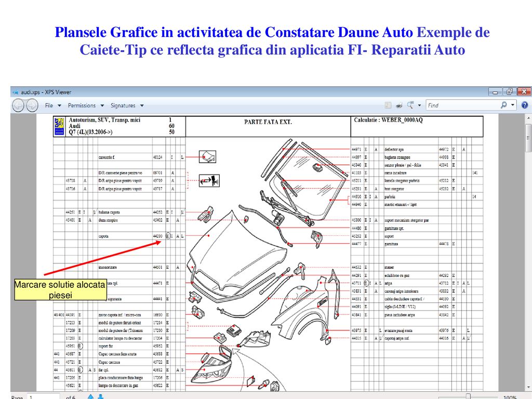Click the magnifier view-options icon
Screen dimensions: 532x399
410,105
